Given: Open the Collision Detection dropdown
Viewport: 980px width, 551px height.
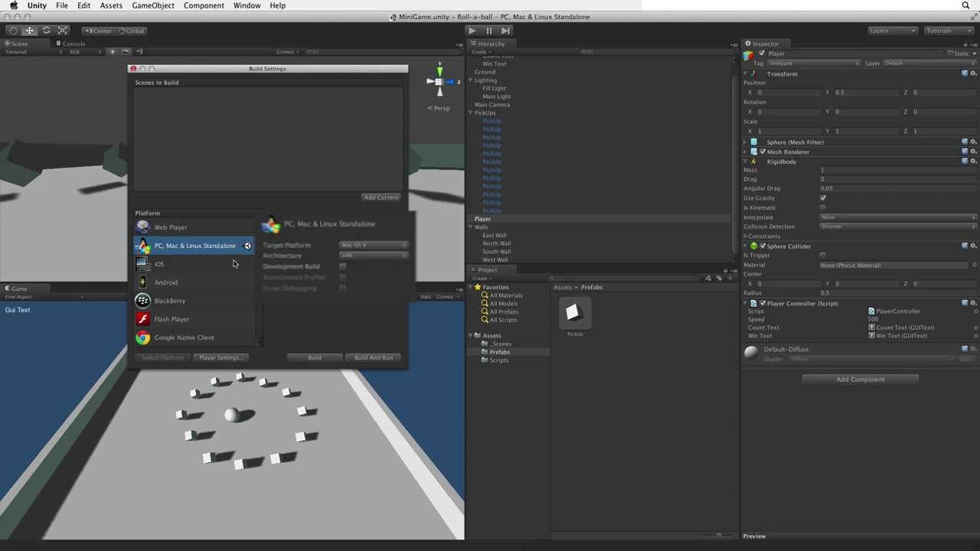Looking at the screenshot, I should pyautogui.click(x=899, y=227).
